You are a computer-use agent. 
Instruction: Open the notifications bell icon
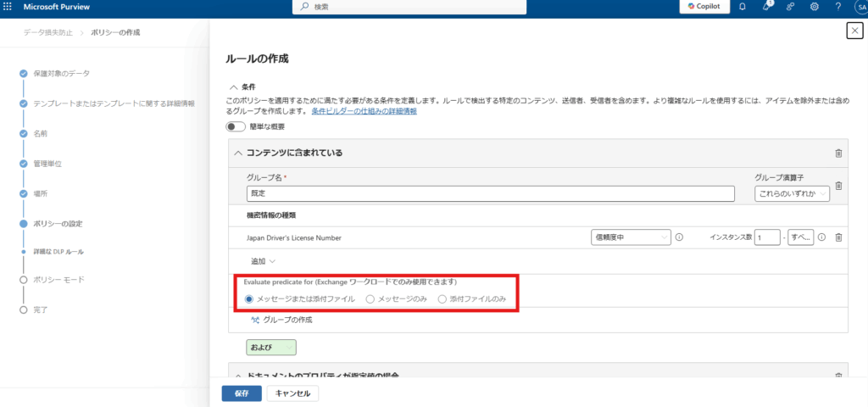click(x=743, y=7)
